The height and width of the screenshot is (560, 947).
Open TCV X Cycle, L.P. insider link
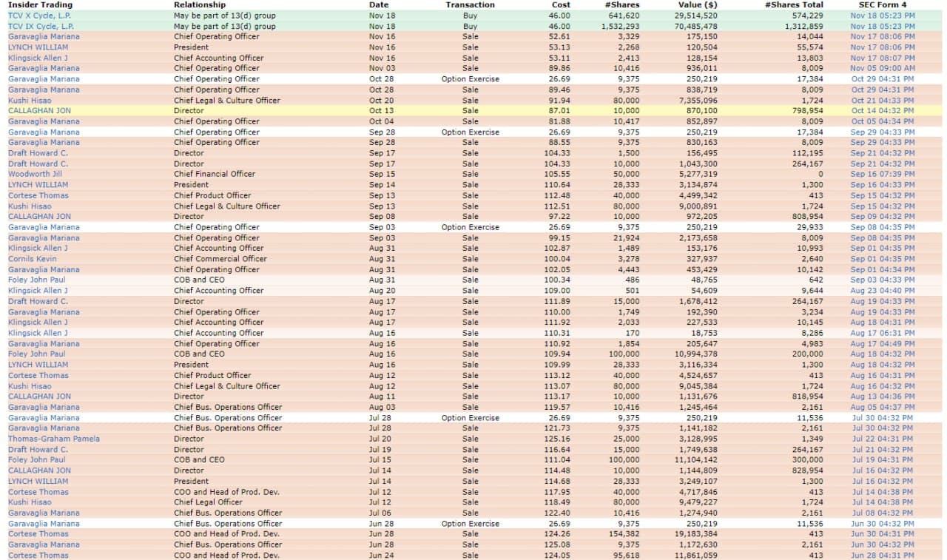39,16
